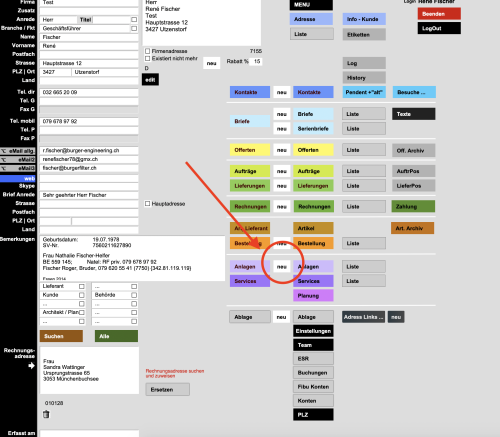Screen dimensions: 500x437
Task: Click the trash can icon below 010128
Action: point(46,414)
